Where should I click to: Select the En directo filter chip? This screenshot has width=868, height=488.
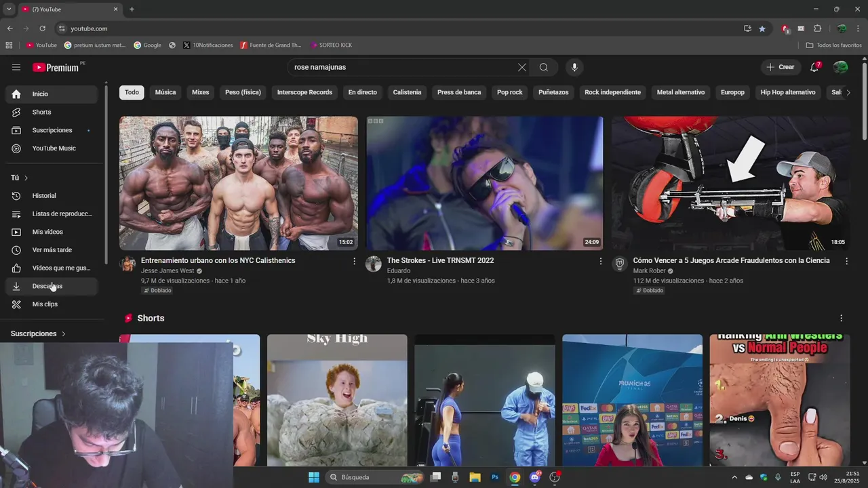[362, 92]
